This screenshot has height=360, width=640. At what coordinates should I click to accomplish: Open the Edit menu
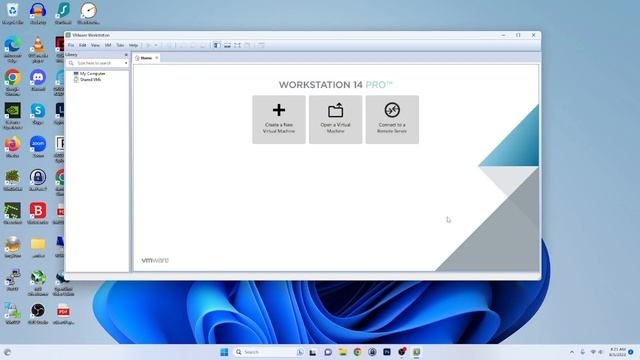coord(82,45)
